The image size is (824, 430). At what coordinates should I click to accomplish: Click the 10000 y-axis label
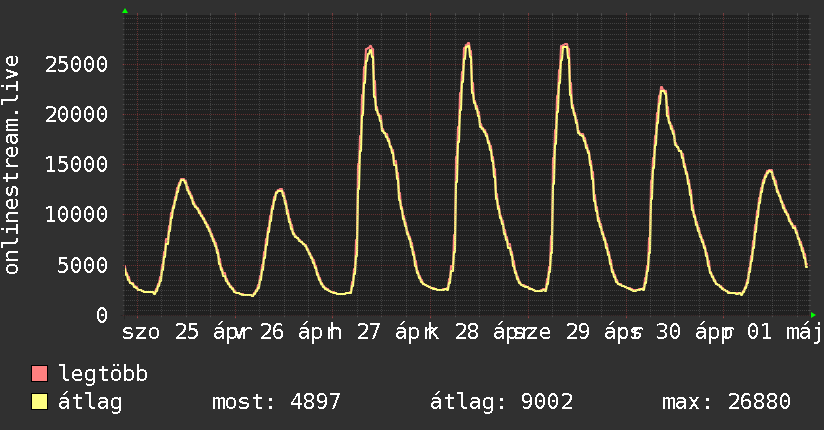77,214
